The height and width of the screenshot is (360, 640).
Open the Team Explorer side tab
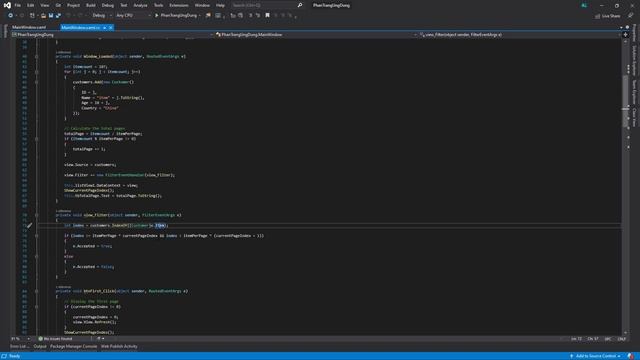pyautogui.click(x=634, y=92)
